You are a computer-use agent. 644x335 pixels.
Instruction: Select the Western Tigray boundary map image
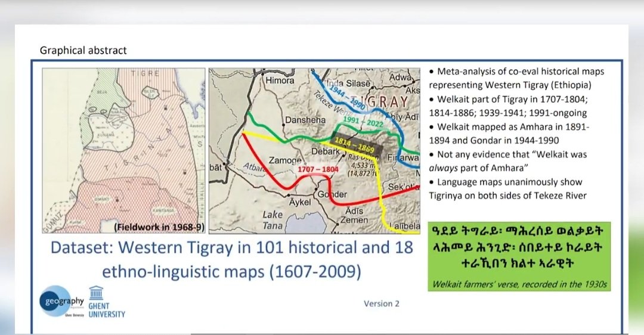click(x=314, y=151)
